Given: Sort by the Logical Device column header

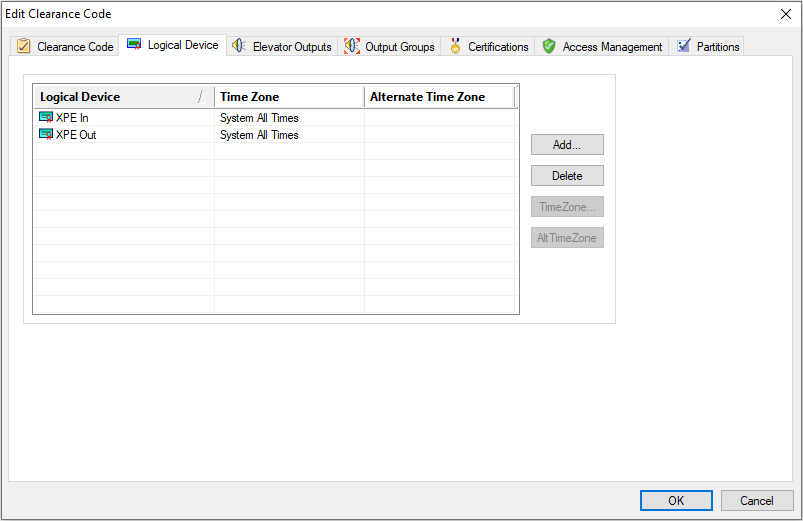Looking at the screenshot, I should click(115, 97).
